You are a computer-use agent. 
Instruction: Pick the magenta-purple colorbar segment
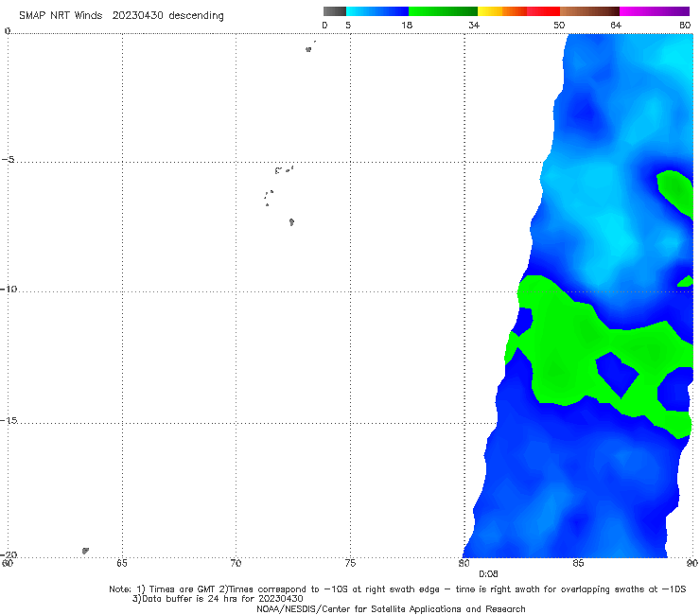click(655, 11)
